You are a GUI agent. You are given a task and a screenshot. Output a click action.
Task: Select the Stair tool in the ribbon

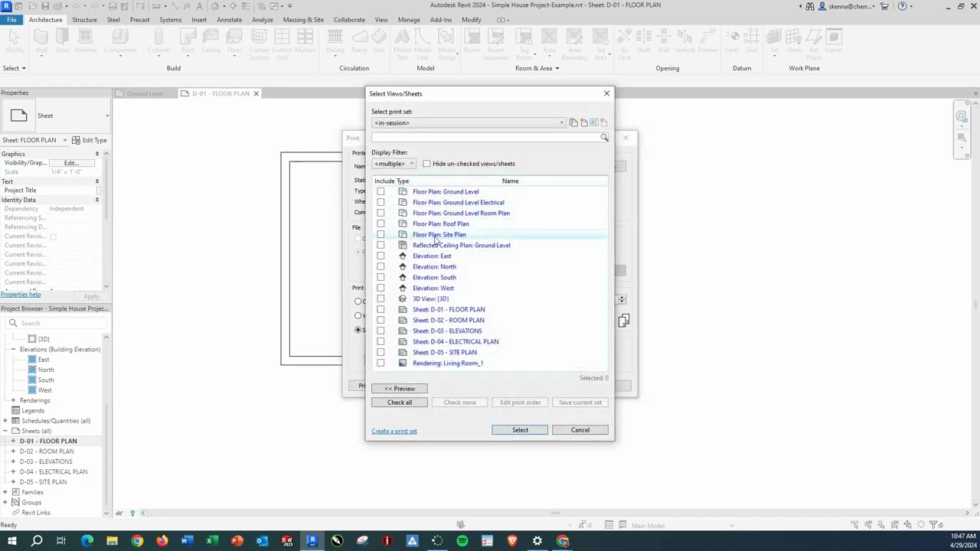point(379,41)
